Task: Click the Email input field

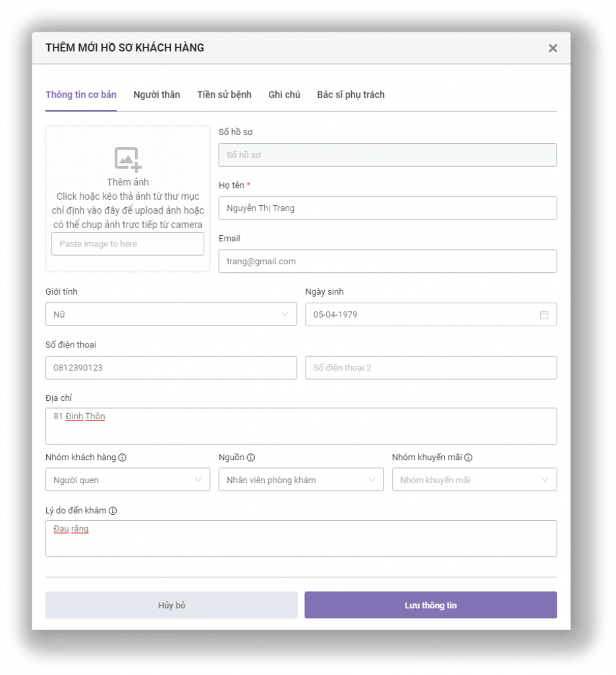Action: click(387, 261)
